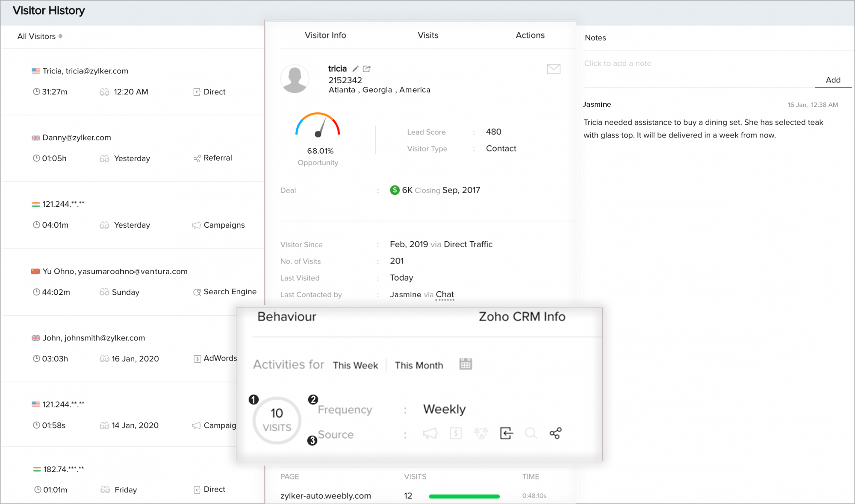Click the Campaigns megaphone source icon
The width and height of the screenshot is (855, 504).
coord(430,434)
